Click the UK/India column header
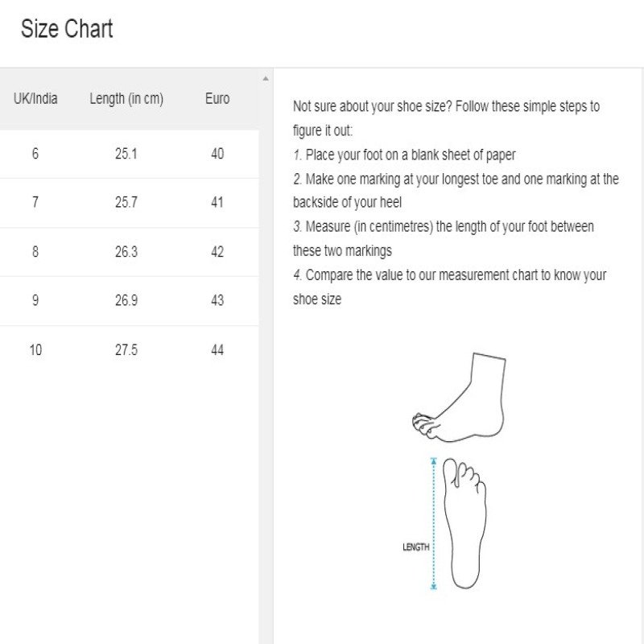 pyautogui.click(x=35, y=99)
